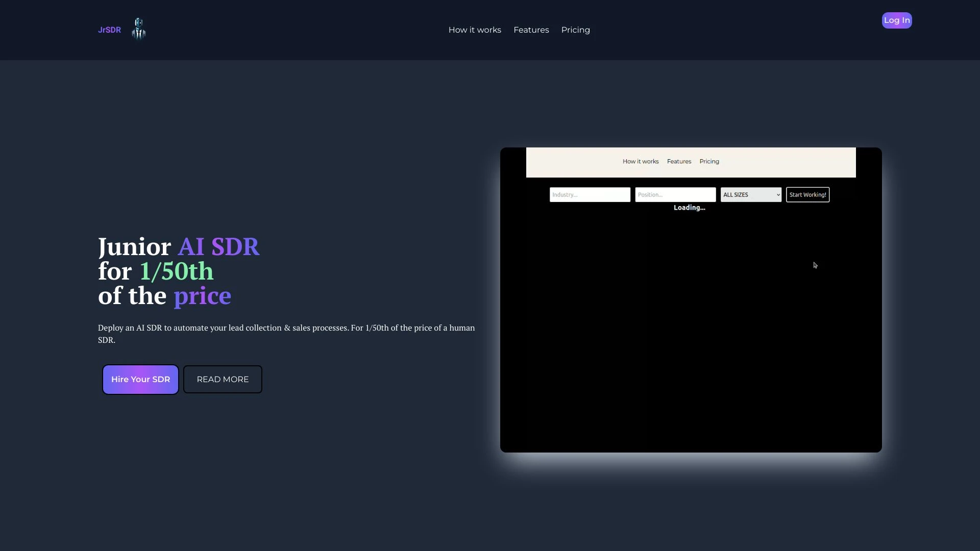Open the How it works section
This screenshot has width=980, height=551.
tap(475, 30)
